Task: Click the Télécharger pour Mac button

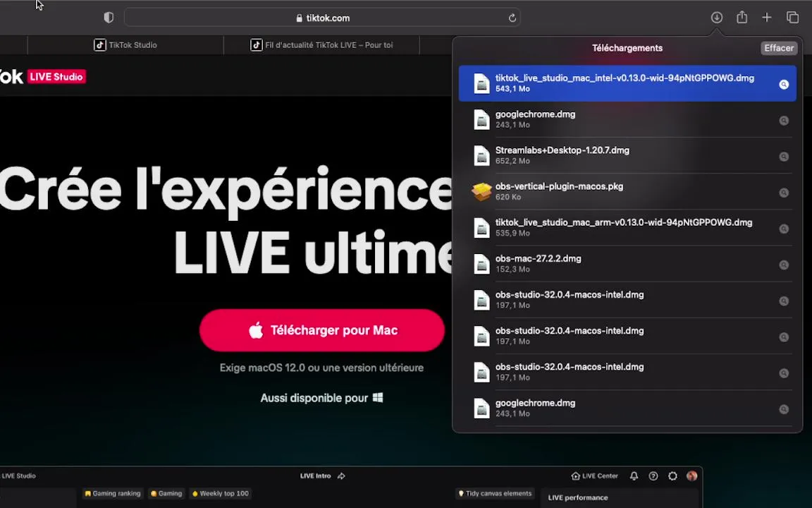Action: click(x=321, y=330)
